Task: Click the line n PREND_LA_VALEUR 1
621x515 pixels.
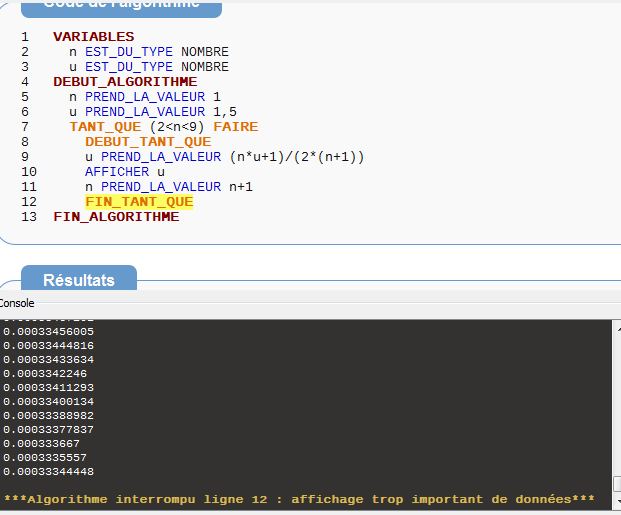Action: 144,97
